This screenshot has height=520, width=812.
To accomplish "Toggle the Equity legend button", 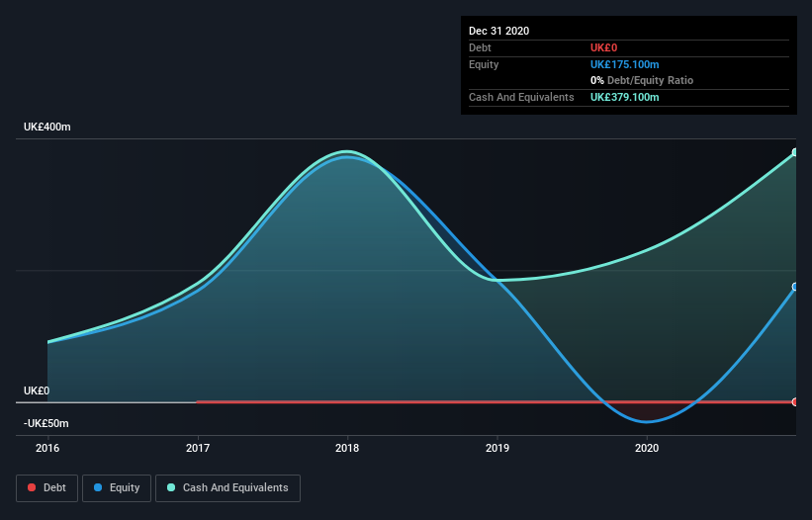I will pos(117,488).
